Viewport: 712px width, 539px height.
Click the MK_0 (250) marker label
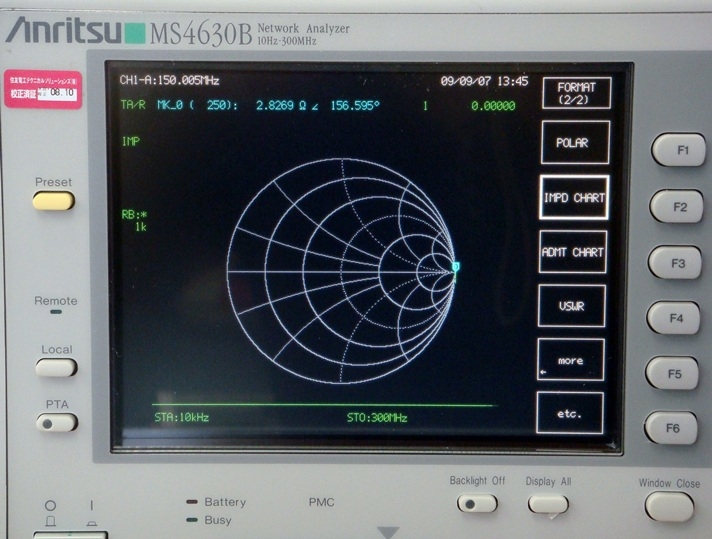[x=198, y=105]
